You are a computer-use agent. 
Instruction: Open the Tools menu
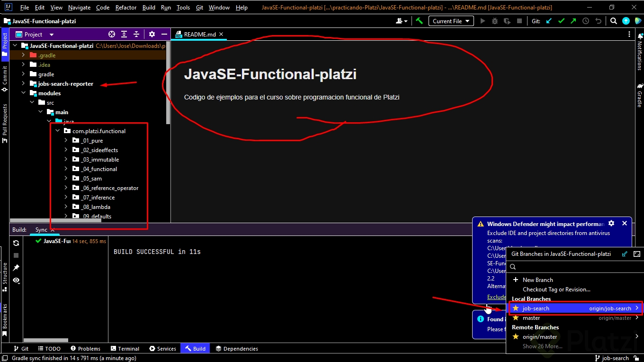tap(183, 8)
